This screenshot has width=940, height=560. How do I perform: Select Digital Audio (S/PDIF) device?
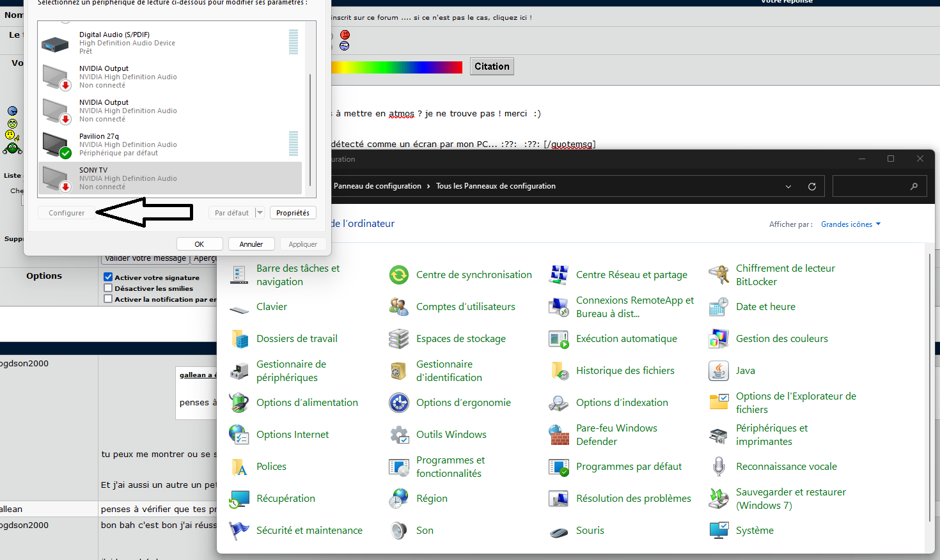(169, 43)
